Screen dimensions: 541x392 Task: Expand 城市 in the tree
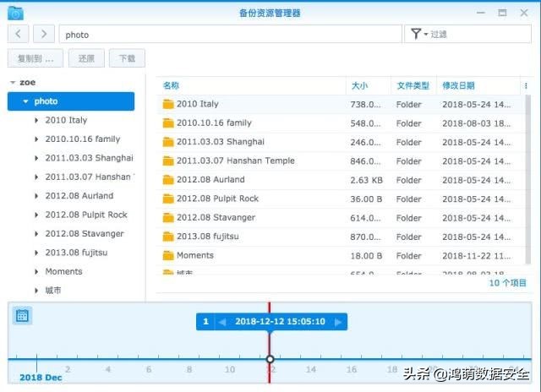coord(36,291)
